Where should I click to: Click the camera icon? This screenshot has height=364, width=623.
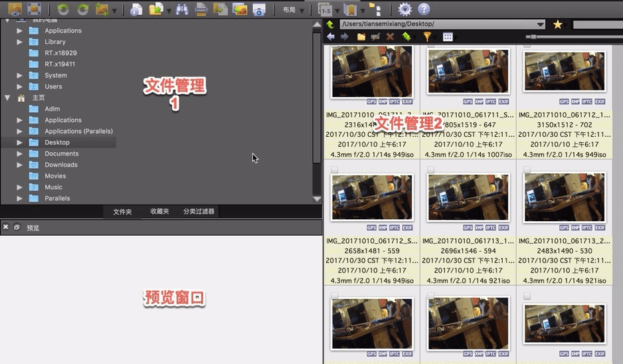[259, 9]
